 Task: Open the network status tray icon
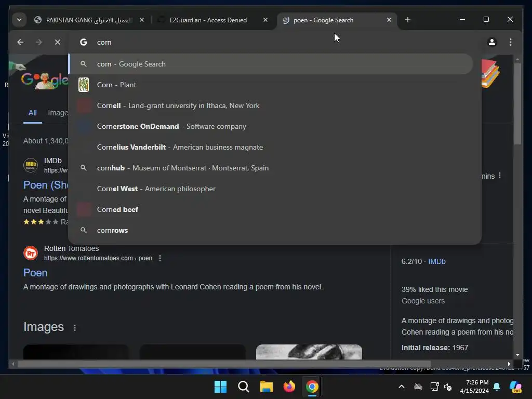pos(434,387)
